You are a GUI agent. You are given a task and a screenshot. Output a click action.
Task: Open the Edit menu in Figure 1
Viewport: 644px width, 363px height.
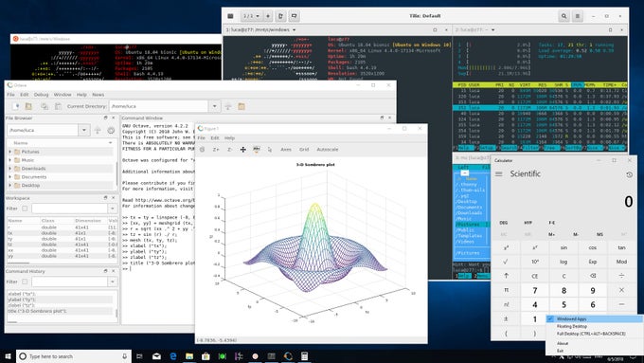pos(215,138)
